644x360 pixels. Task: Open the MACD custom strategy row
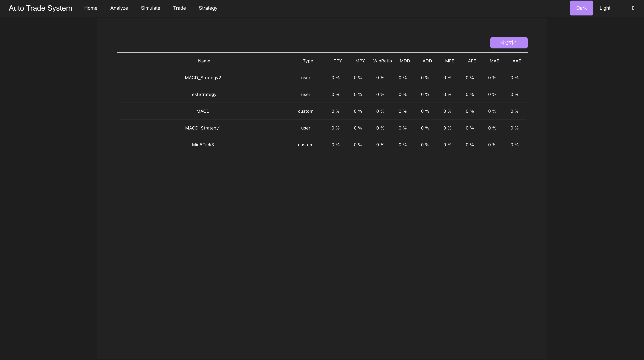tap(203, 111)
